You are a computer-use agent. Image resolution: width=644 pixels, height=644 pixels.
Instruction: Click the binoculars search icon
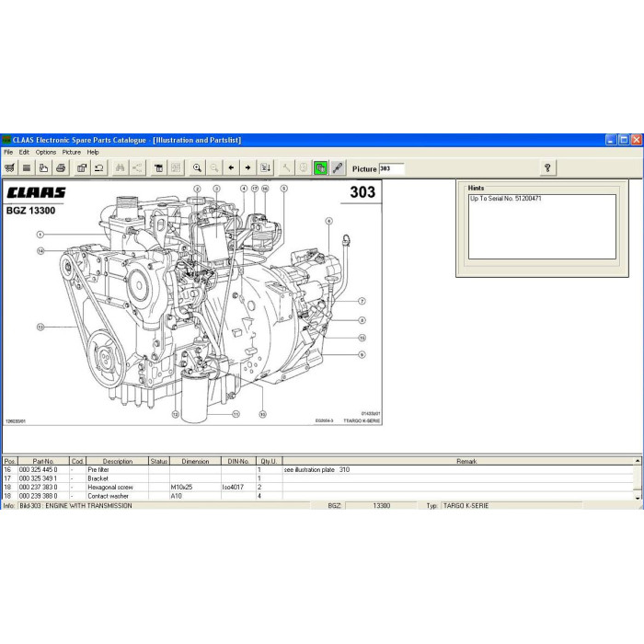coord(120,168)
